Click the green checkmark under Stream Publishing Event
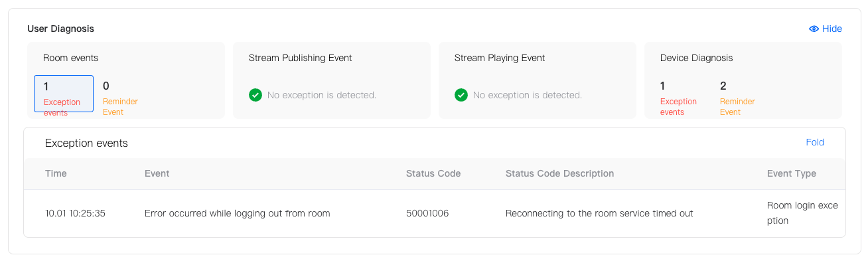The height and width of the screenshot is (261, 868). [255, 95]
